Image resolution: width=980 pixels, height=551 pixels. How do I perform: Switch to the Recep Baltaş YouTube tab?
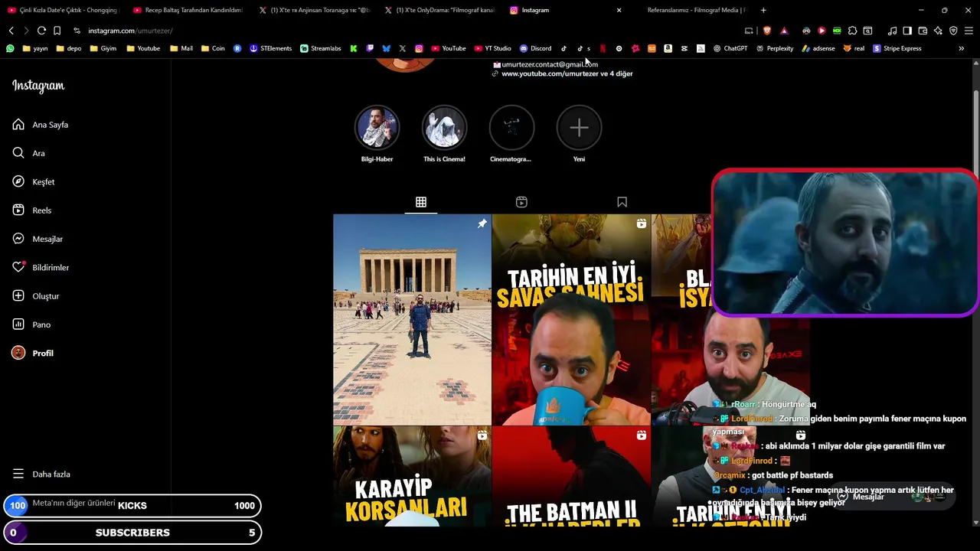[188, 10]
